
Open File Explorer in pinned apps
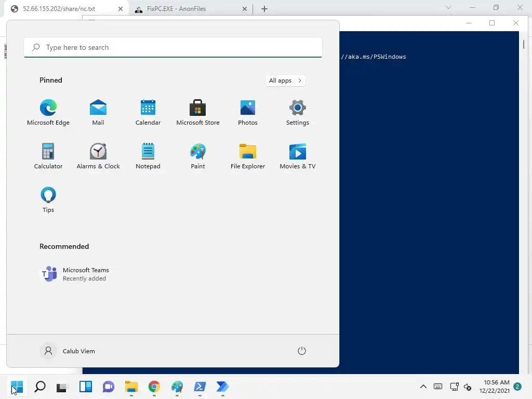(x=248, y=156)
